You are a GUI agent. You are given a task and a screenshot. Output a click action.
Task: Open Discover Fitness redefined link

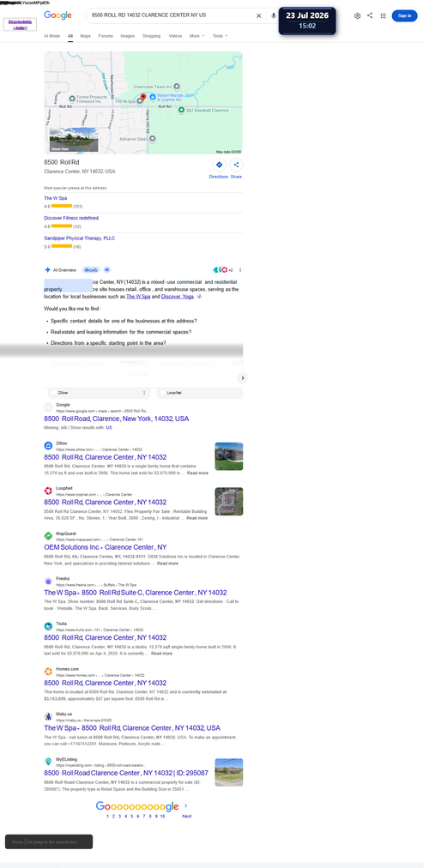(x=71, y=218)
